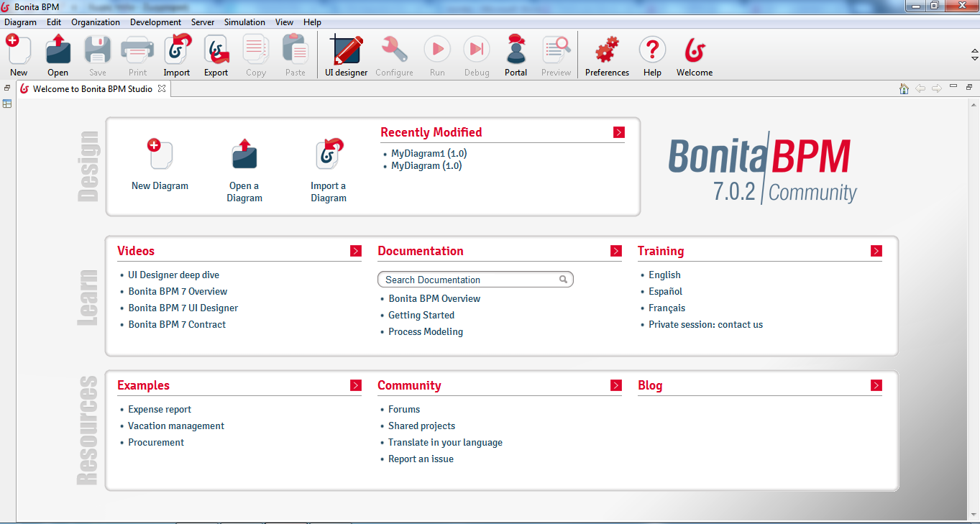Open the toolbar overflow arrows at the far right

[x=975, y=55]
